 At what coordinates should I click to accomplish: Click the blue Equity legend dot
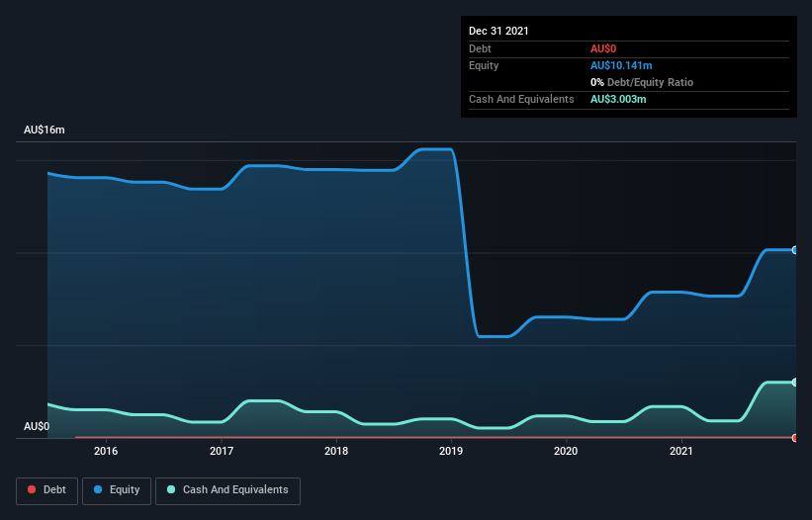click(97, 489)
